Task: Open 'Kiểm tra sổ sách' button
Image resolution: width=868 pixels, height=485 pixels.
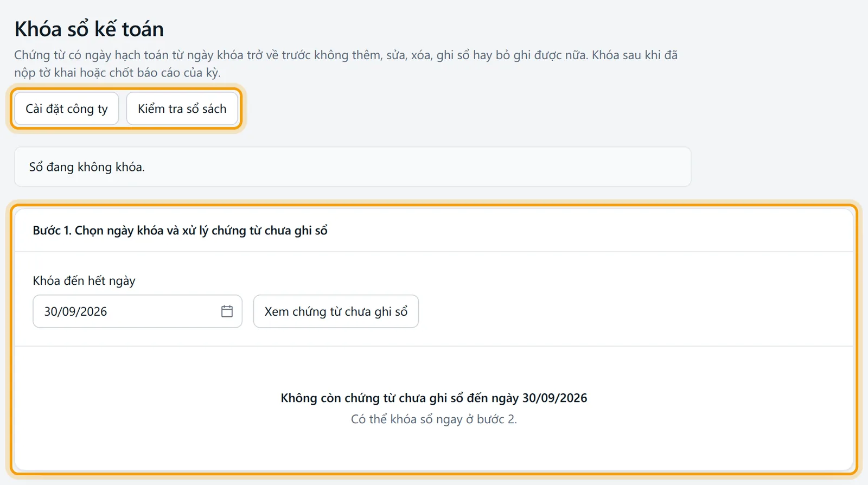Action: pyautogui.click(x=182, y=109)
